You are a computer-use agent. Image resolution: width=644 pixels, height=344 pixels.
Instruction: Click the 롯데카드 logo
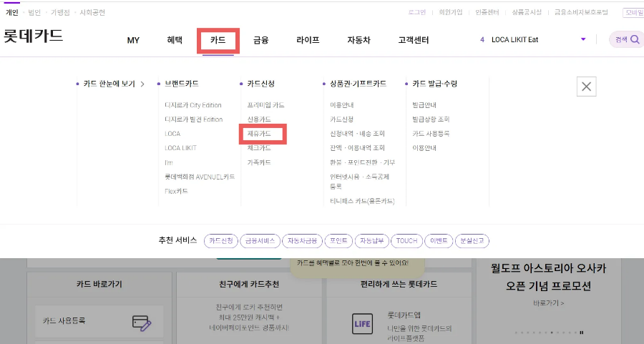click(x=33, y=36)
